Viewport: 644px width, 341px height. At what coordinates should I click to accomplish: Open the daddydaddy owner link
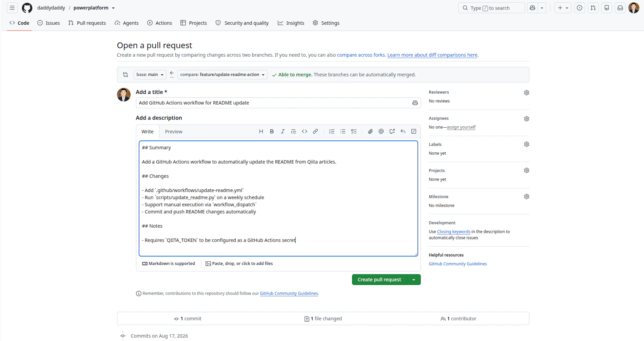51,8
